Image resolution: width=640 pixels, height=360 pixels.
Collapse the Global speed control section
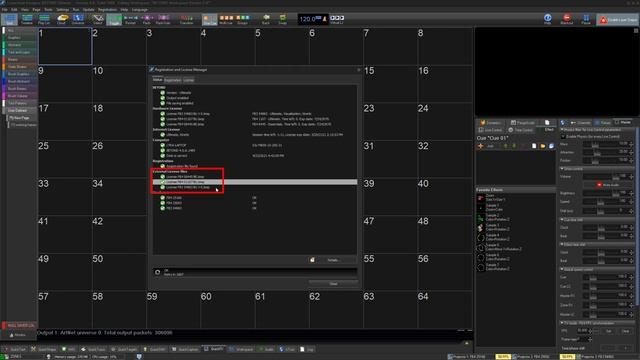point(562,269)
